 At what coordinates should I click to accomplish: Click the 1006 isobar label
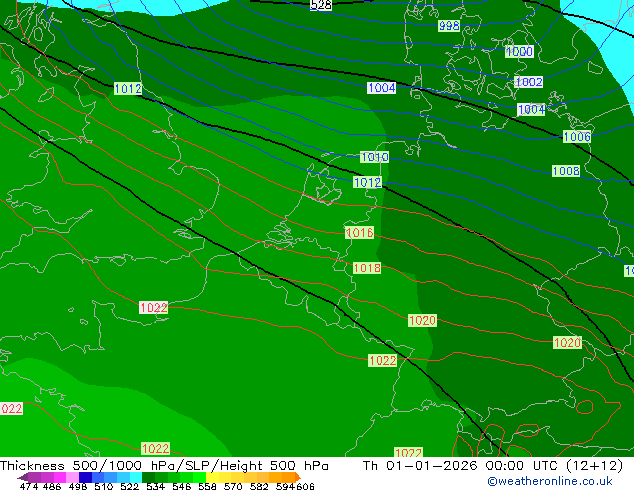(577, 137)
